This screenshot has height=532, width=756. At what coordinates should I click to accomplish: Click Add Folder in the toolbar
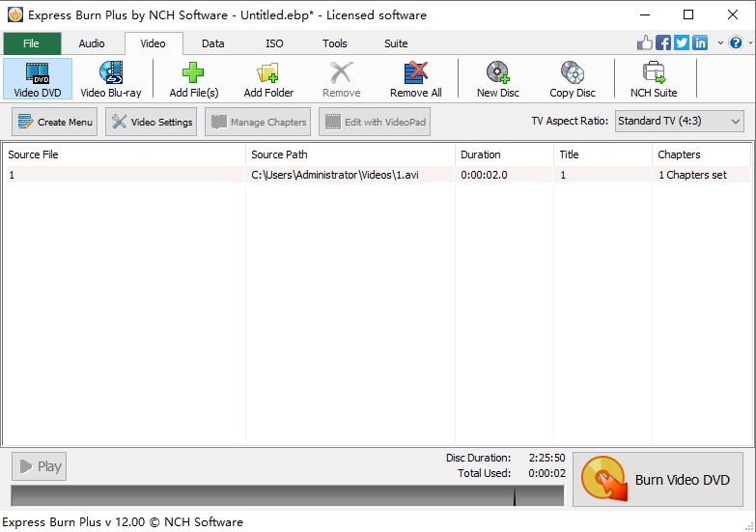268,79
